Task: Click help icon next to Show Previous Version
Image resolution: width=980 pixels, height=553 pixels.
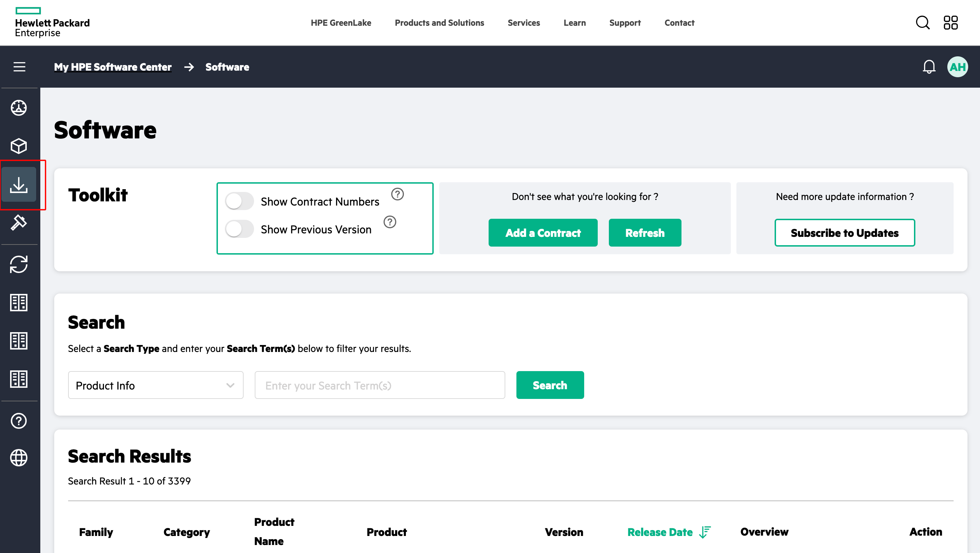Action: click(x=390, y=222)
